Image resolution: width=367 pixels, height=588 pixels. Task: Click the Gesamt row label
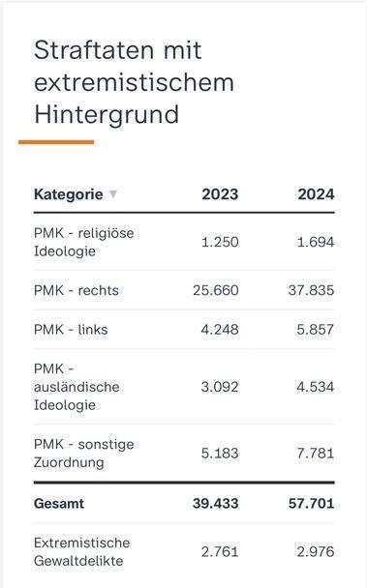tap(59, 503)
